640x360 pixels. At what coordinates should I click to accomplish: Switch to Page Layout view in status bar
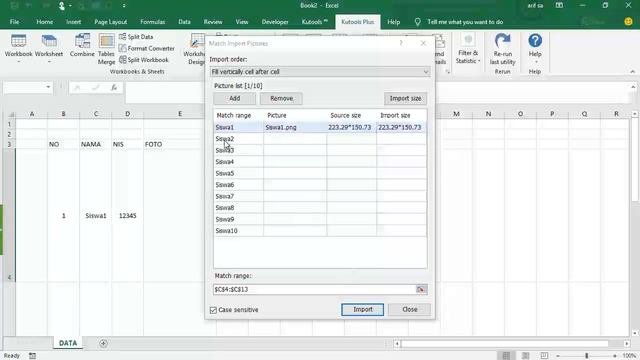(x=525, y=356)
